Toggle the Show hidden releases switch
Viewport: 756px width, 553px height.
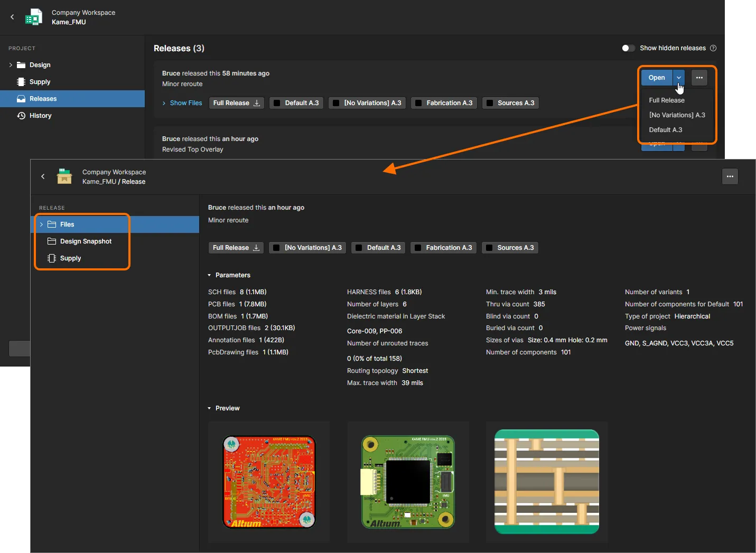(628, 48)
